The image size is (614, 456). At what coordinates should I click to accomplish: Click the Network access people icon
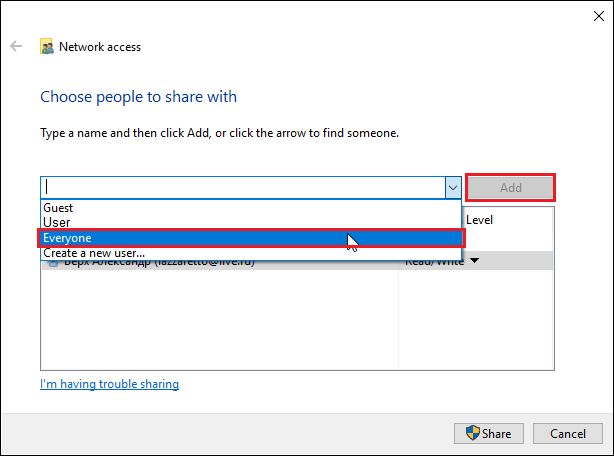click(47, 46)
